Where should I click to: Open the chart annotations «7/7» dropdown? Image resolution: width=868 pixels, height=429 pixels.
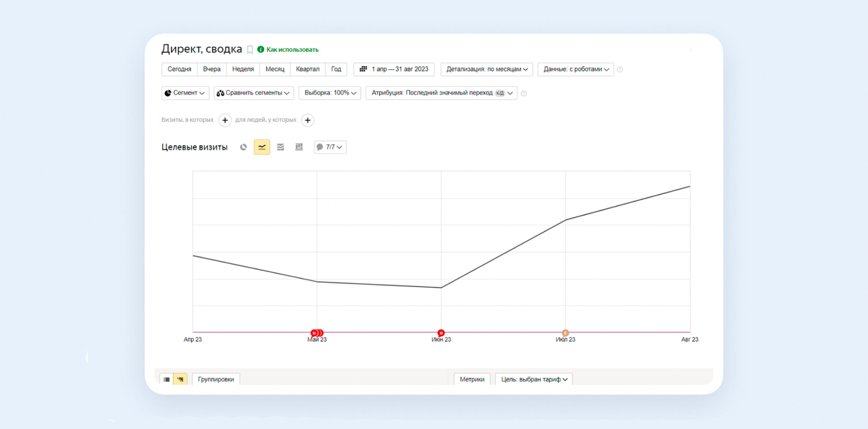pos(330,147)
